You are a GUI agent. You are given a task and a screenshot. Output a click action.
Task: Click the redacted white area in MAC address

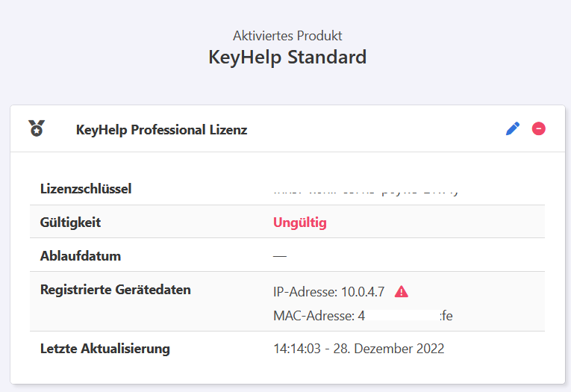tap(402, 316)
